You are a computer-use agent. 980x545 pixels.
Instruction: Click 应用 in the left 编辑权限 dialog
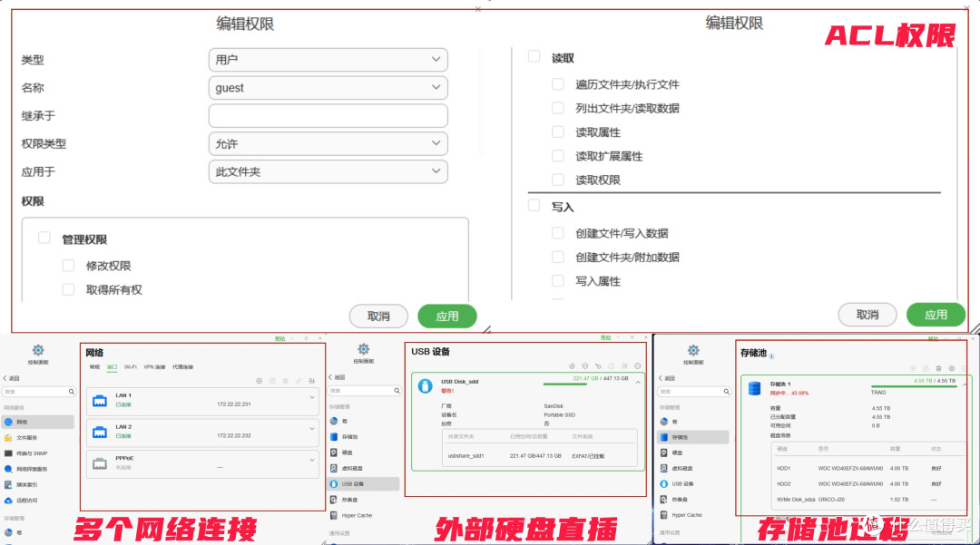[446, 316]
